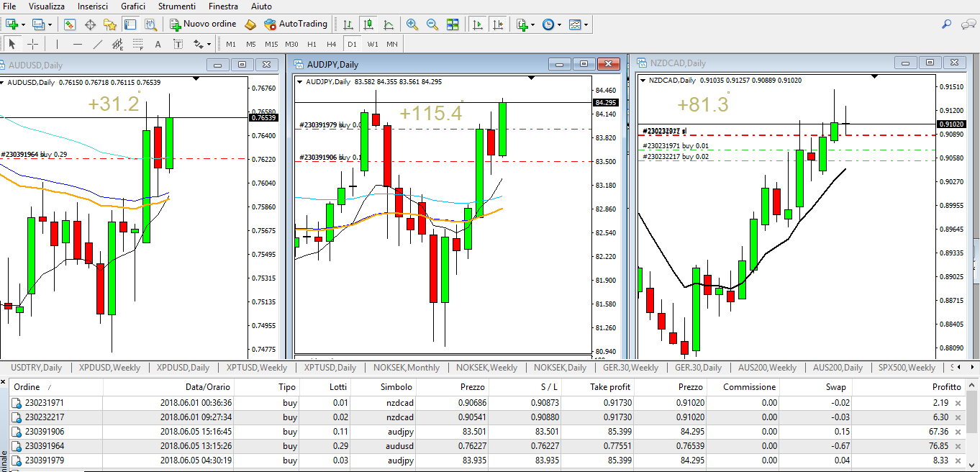Open the indicators list icon
Image resolution: width=980 pixels, height=472 pixels.
522,24
